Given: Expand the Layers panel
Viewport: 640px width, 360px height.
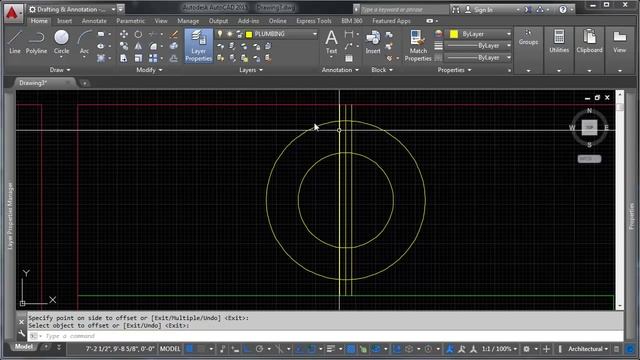Looking at the screenshot, I should [x=251, y=70].
